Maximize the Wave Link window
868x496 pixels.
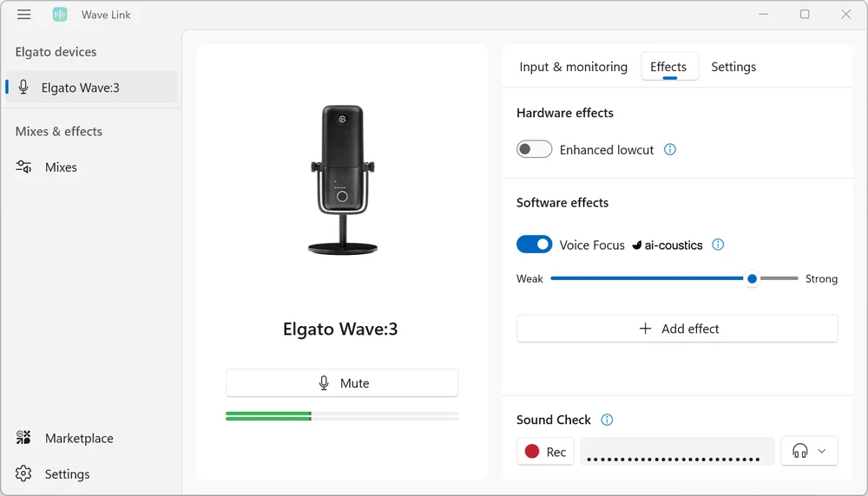(805, 15)
